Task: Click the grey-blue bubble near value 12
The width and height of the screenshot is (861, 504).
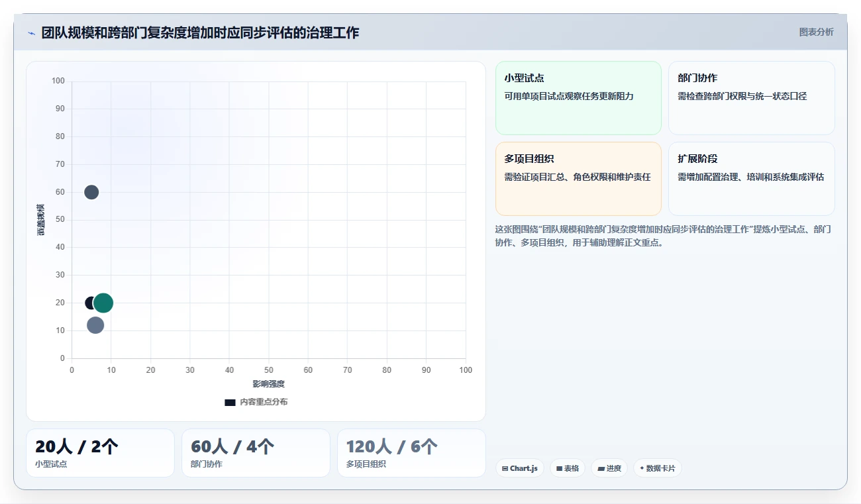Action: tap(95, 325)
